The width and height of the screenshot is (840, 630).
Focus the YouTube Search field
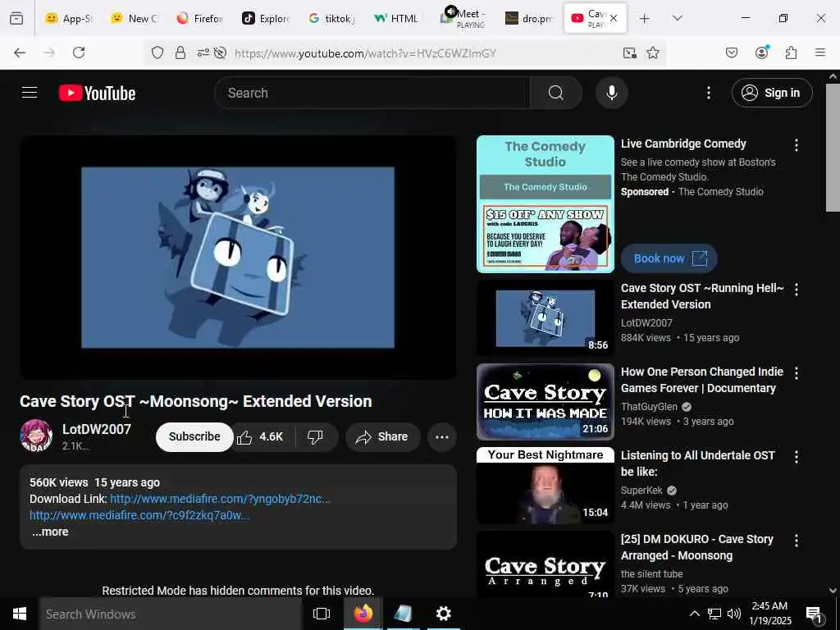372,93
